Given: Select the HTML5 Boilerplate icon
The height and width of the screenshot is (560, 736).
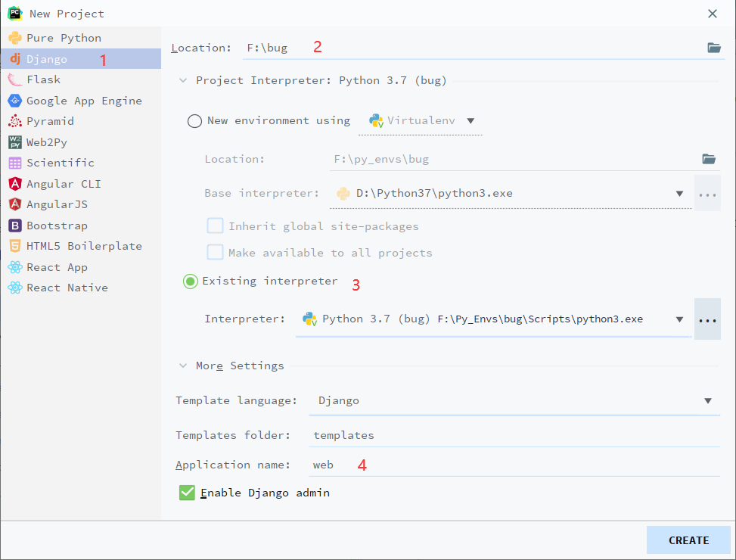Looking at the screenshot, I should [x=14, y=246].
